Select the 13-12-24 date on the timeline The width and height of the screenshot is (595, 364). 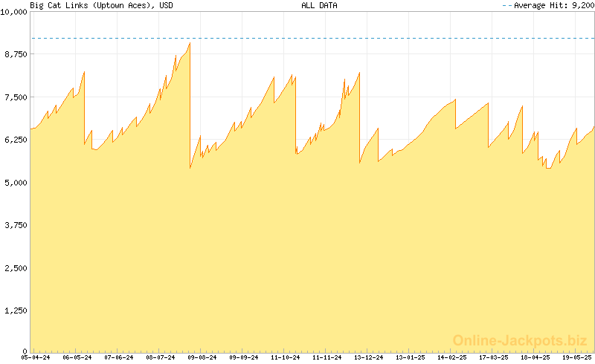(369, 357)
